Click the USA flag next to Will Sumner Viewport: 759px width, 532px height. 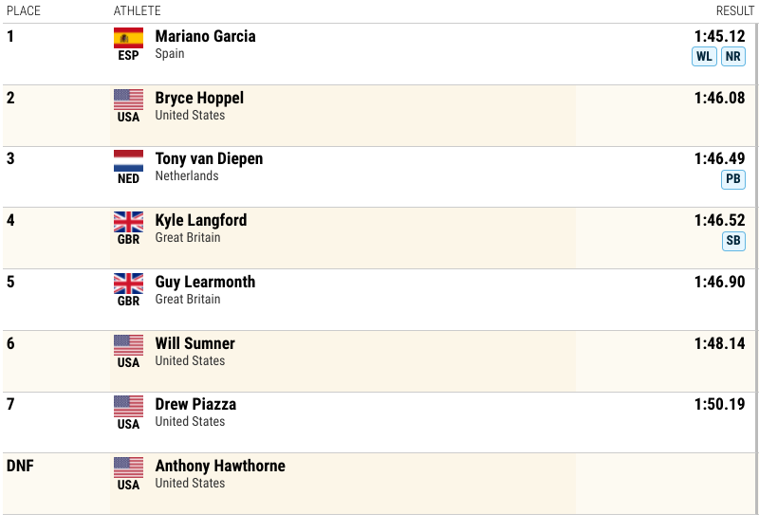pyautogui.click(x=128, y=345)
